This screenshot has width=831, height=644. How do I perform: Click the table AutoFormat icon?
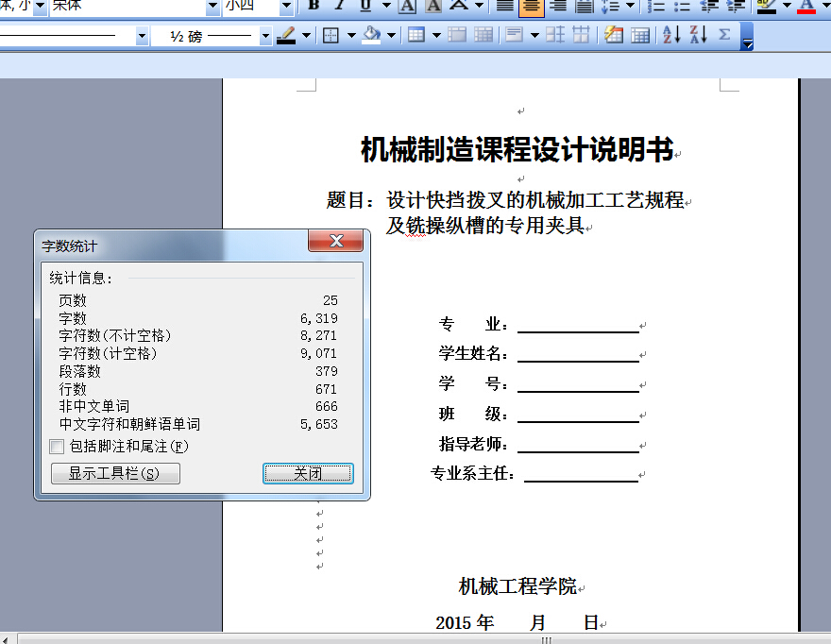614,36
